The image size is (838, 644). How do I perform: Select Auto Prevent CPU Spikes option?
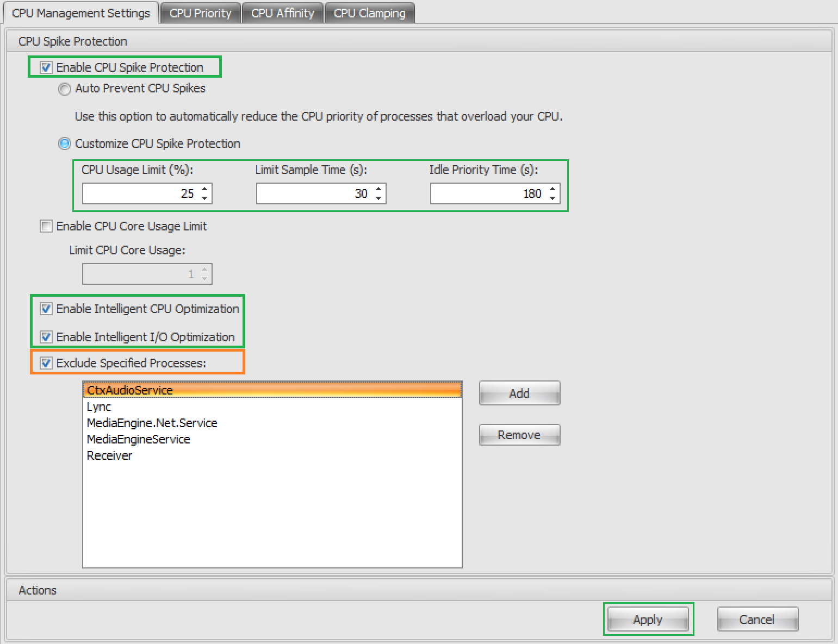65,89
